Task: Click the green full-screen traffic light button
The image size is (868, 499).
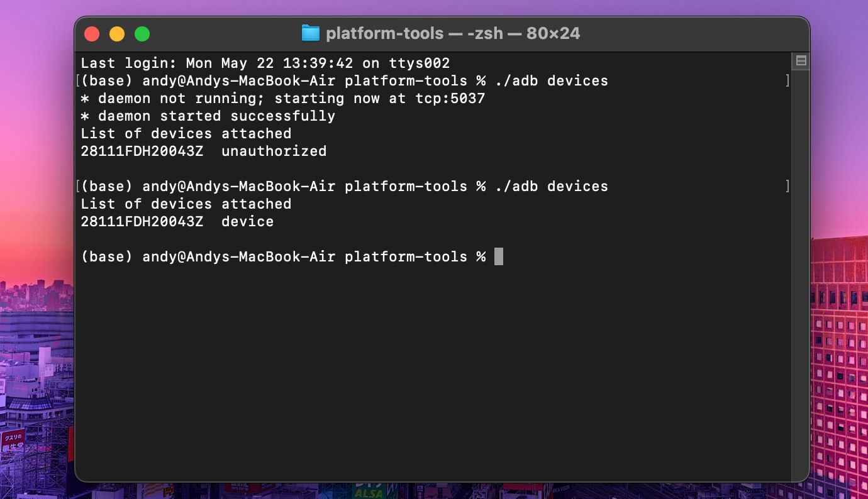Action: [143, 33]
